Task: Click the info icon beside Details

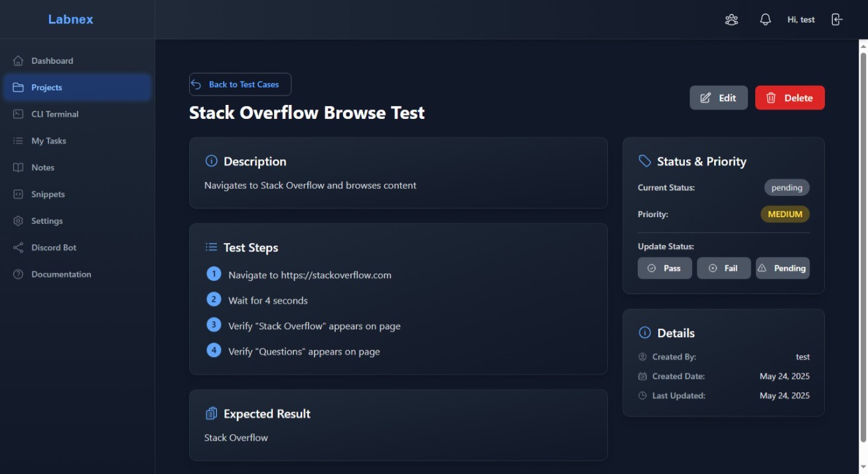Action: click(644, 333)
